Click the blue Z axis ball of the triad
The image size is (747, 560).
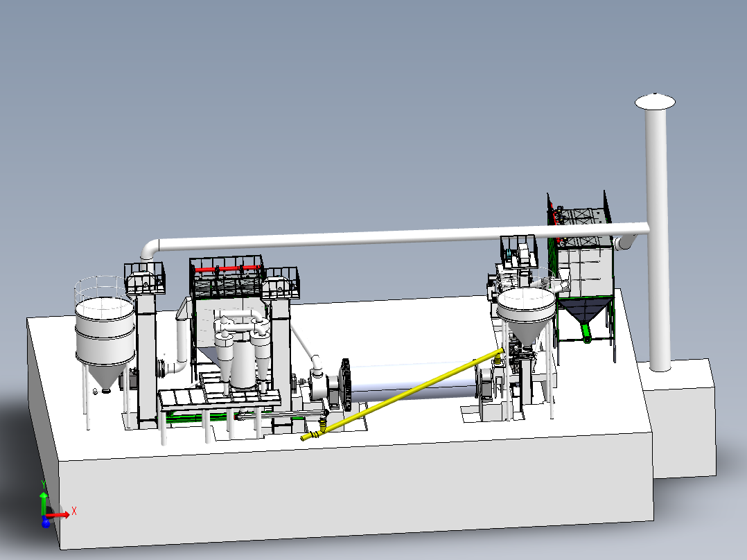46,523
